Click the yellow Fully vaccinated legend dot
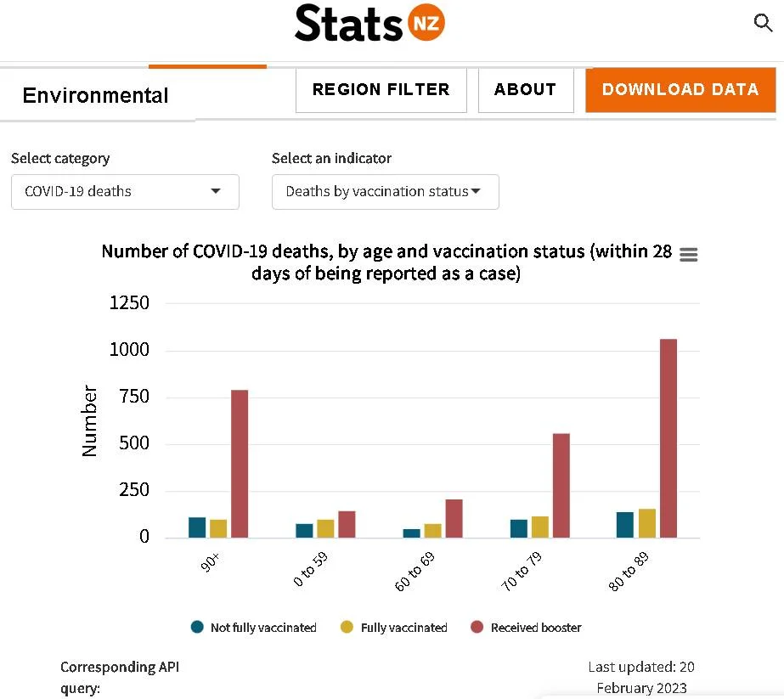Image resolution: width=784 pixels, height=699 pixels. (347, 627)
